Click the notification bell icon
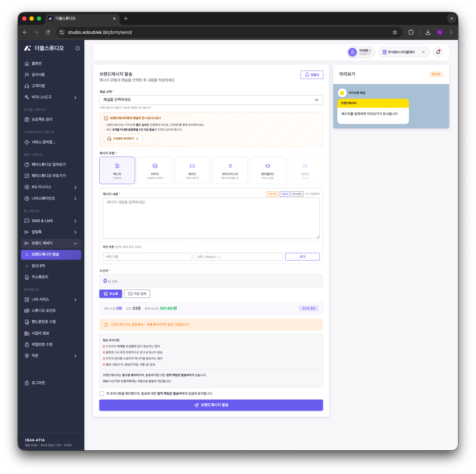Image resolution: width=476 pixels, height=474 pixels. click(x=438, y=52)
